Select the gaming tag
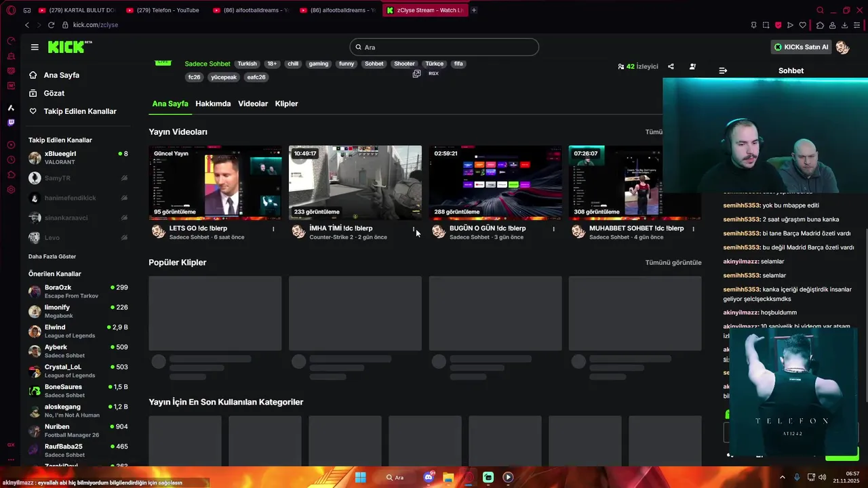 318,64
